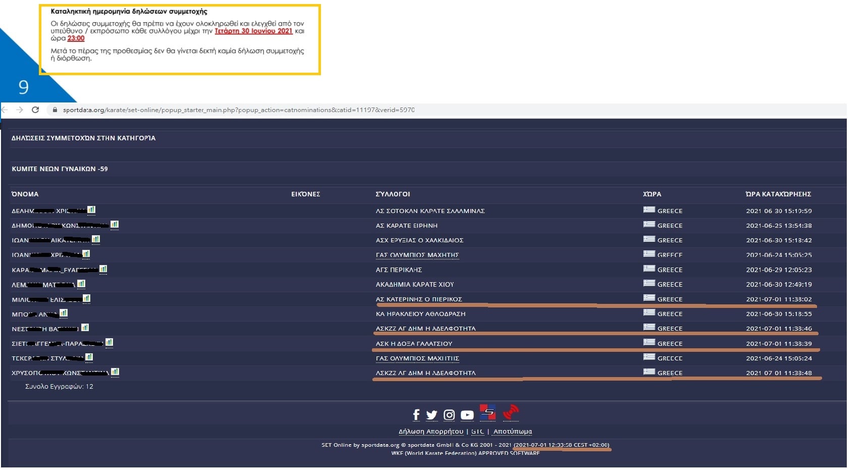
Task: Open the Facebook icon in footer
Action: tap(416, 415)
